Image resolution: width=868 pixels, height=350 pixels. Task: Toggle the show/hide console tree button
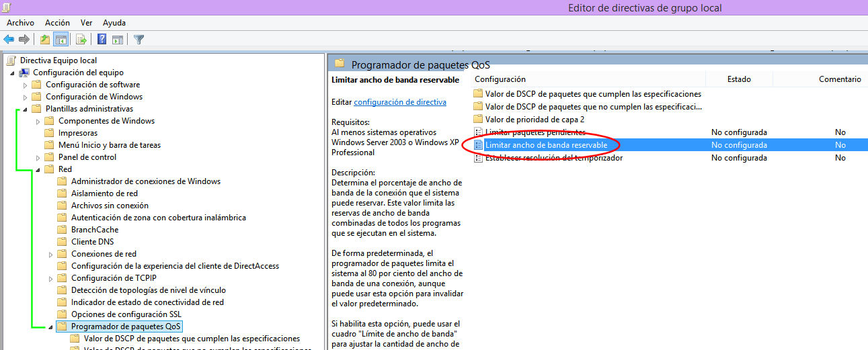tap(61, 40)
